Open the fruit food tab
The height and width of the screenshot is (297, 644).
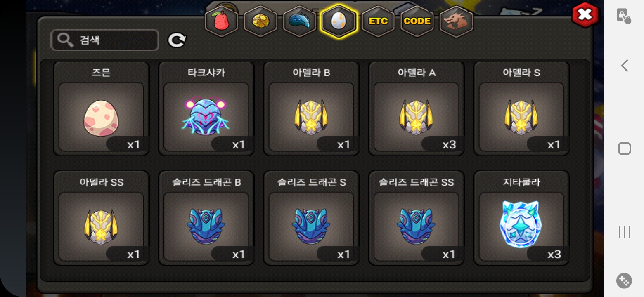pyautogui.click(x=222, y=21)
